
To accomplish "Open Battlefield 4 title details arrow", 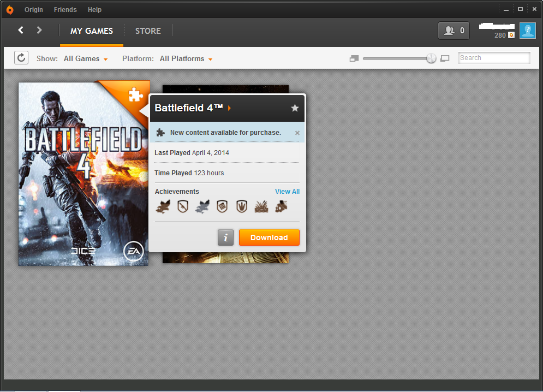I will pos(229,108).
